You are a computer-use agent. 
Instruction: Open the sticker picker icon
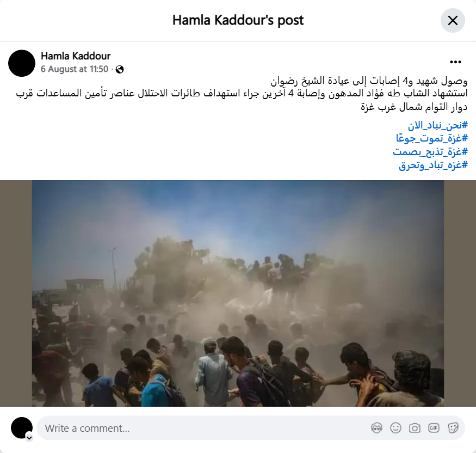[x=453, y=428]
